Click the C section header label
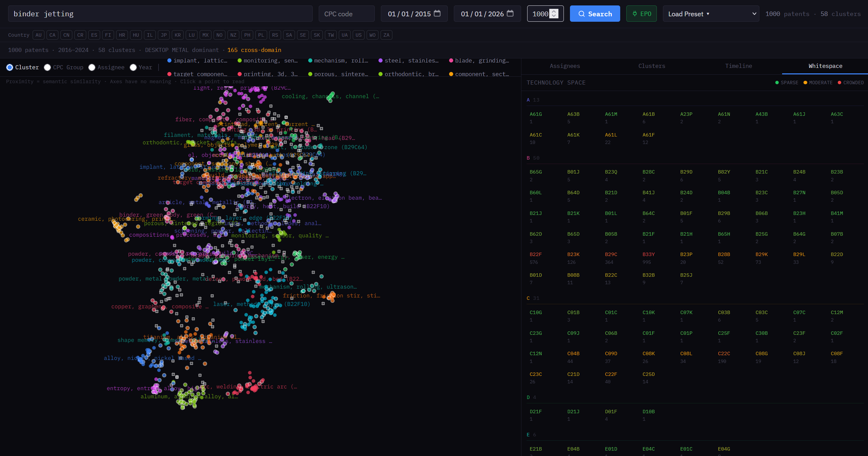The height and width of the screenshot is (456, 868). point(528,298)
